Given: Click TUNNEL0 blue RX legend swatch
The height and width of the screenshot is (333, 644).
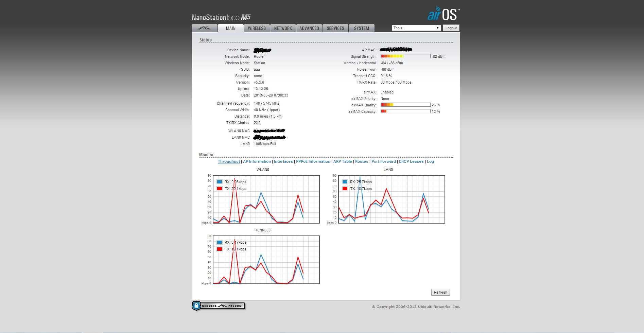Looking at the screenshot, I should click(x=220, y=242).
